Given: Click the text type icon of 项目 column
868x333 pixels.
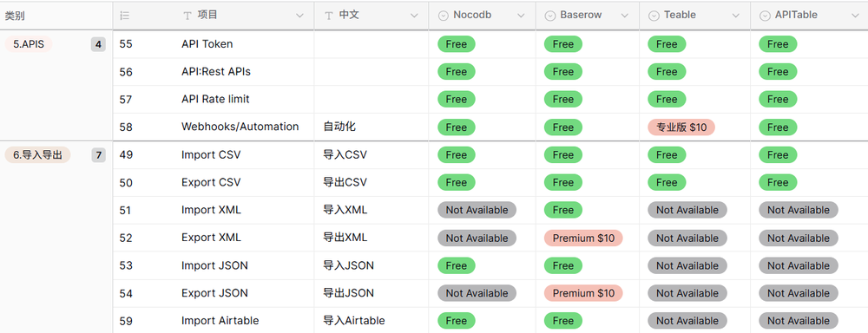Looking at the screenshot, I should point(187,16).
